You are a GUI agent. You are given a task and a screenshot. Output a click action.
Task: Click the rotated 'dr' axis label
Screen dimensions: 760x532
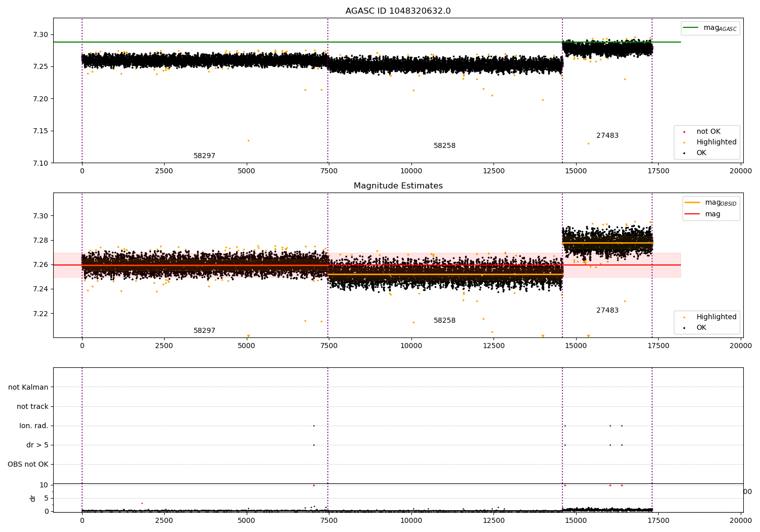[33, 498]
